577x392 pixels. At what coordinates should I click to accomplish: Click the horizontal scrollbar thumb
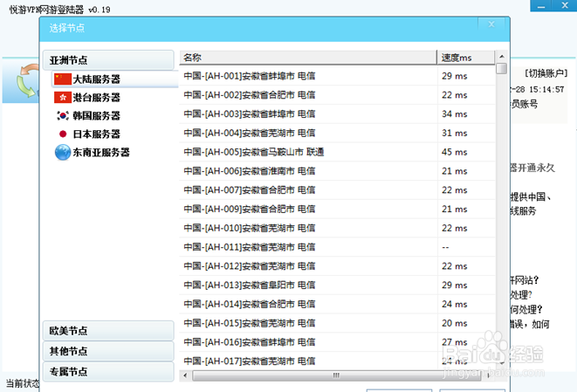(x=335, y=375)
